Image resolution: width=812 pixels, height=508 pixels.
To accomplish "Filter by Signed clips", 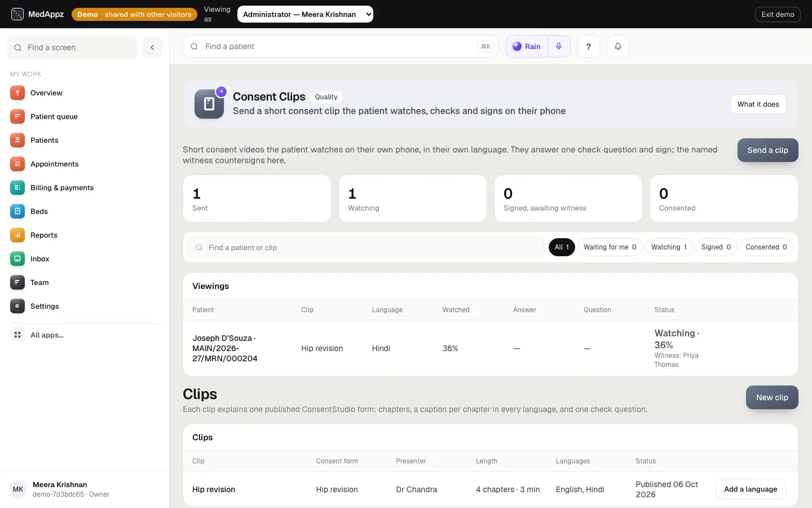I will pyautogui.click(x=716, y=247).
